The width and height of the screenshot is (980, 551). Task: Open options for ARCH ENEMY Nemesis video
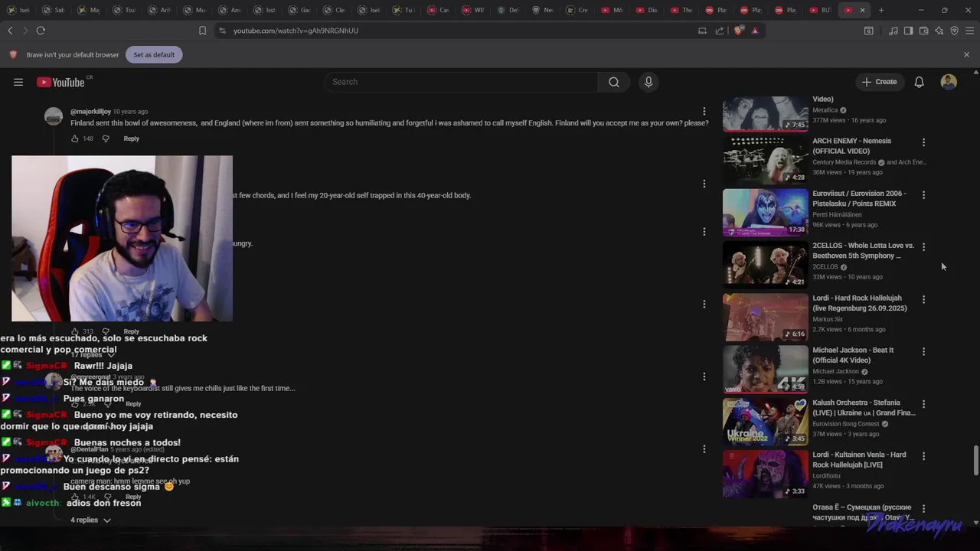point(923,142)
